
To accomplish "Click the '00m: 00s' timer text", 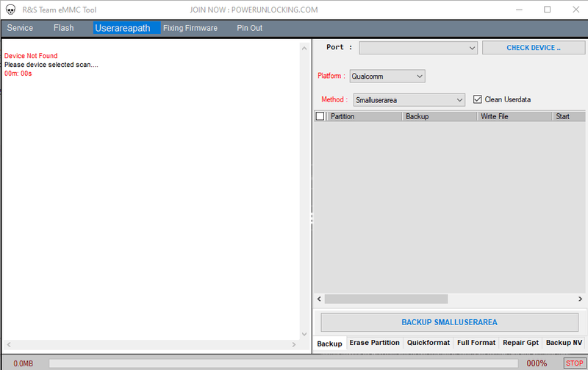I will pos(18,73).
